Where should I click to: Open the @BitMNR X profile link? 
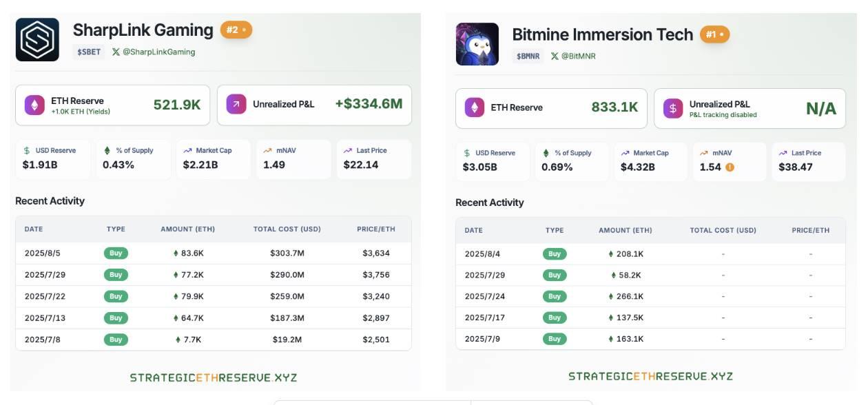click(573, 56)
